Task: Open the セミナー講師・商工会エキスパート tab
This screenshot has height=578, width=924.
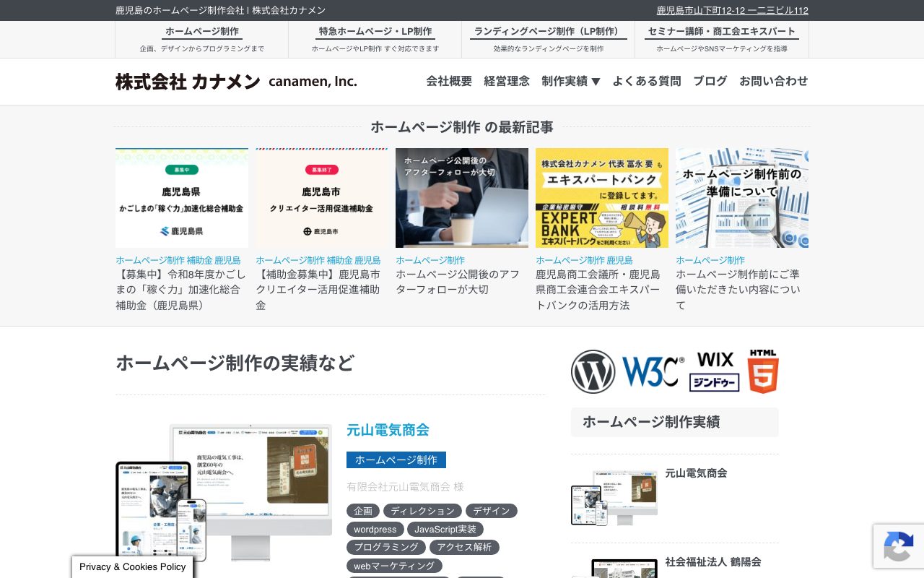Action: (722, 40)
